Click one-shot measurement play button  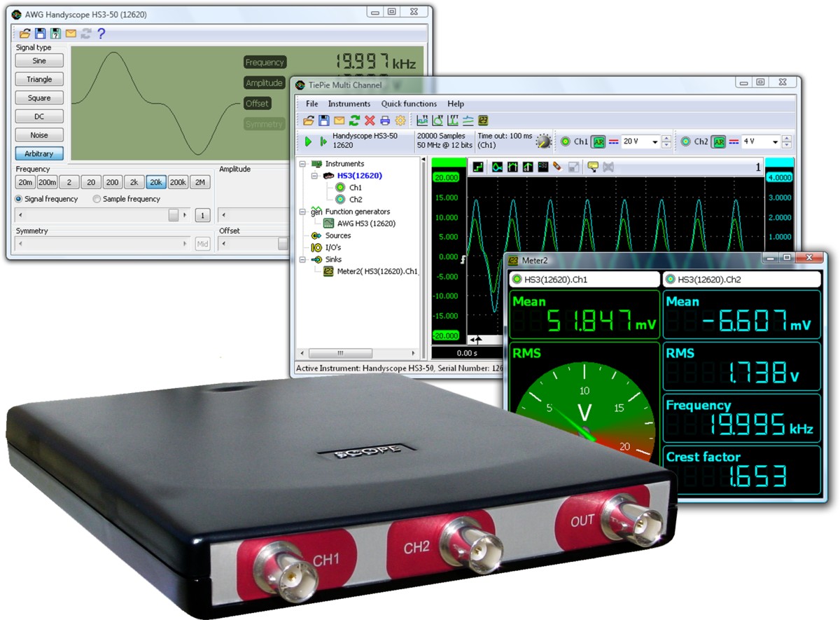point(323,142)
